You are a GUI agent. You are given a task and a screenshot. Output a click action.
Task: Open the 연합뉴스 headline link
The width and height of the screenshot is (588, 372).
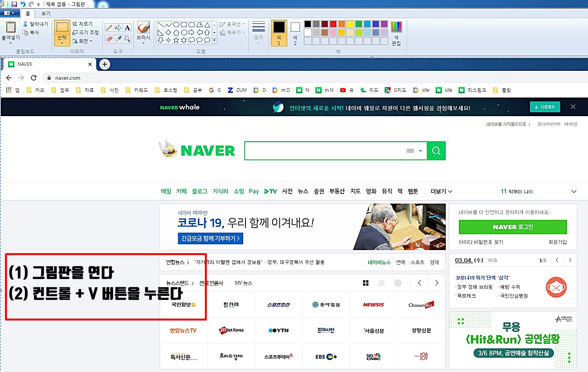(259, 262)
